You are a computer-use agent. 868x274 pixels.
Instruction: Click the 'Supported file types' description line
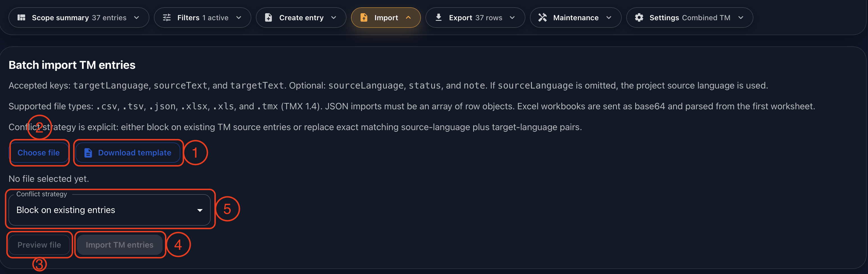pos(412,107)
